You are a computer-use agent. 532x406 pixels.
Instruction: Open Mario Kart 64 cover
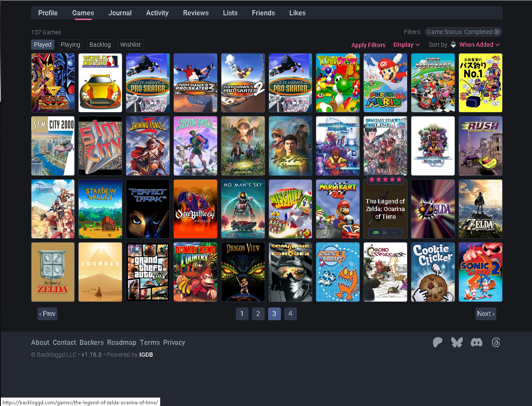(338, 209)
